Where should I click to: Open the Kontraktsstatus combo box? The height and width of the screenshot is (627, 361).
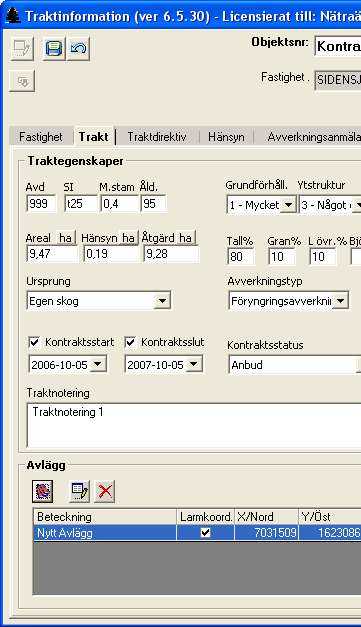(295, 365)
